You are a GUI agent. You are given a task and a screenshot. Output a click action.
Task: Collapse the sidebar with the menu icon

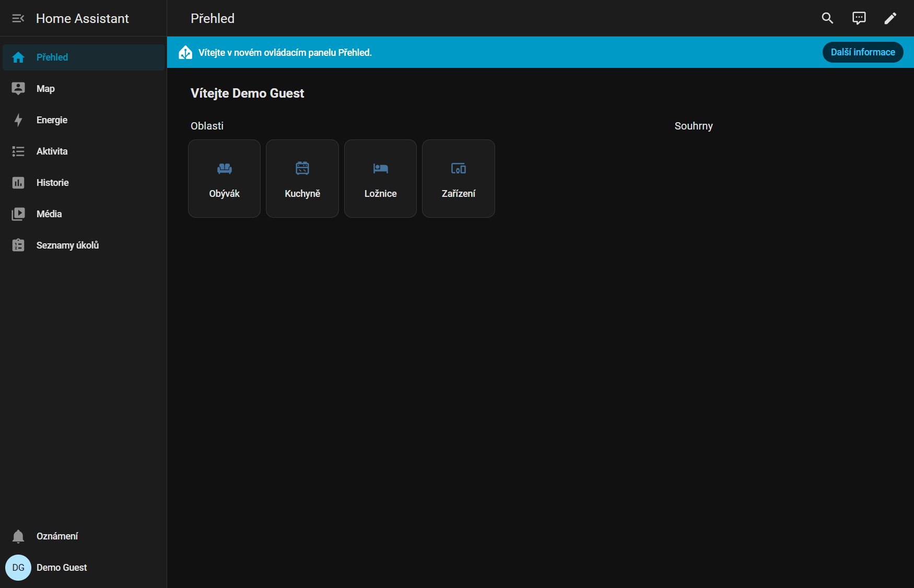pos(18,18)
